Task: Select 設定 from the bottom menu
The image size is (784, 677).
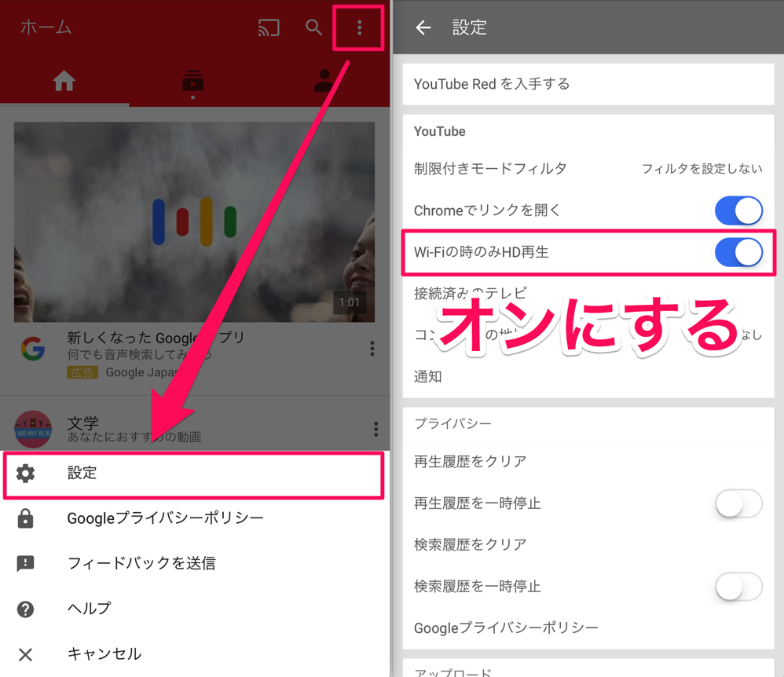Action: pos(194,475)
